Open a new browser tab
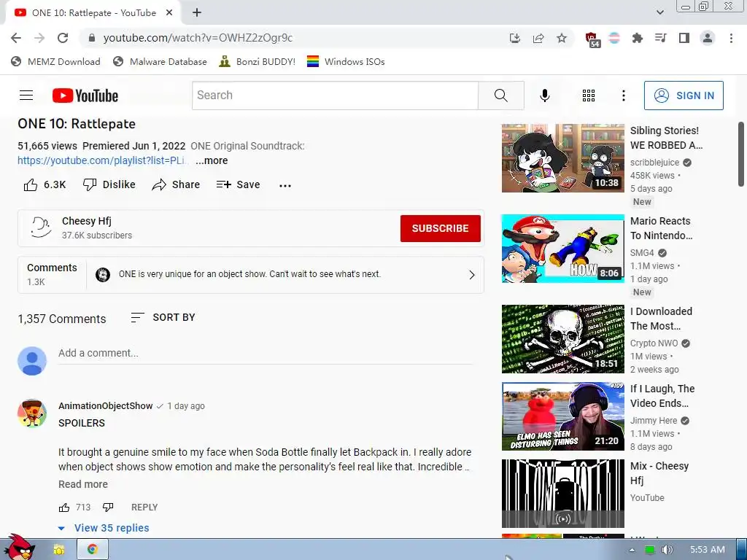The height and width of the screenshot is (560, 747). click(197, 13)
